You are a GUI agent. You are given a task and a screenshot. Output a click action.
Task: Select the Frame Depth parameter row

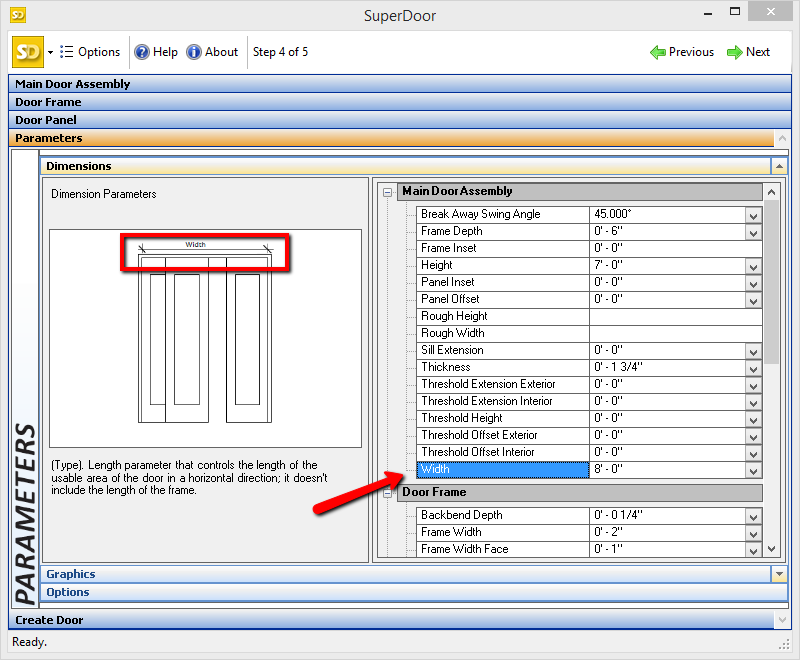(503, 231)
